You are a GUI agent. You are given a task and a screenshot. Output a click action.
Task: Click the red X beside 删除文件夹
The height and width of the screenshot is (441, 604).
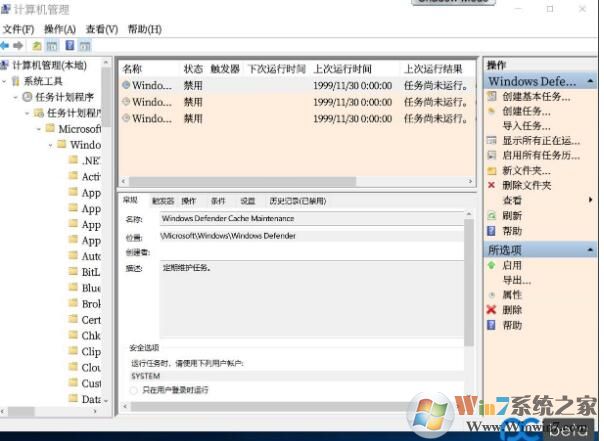(x=492, y=185)
